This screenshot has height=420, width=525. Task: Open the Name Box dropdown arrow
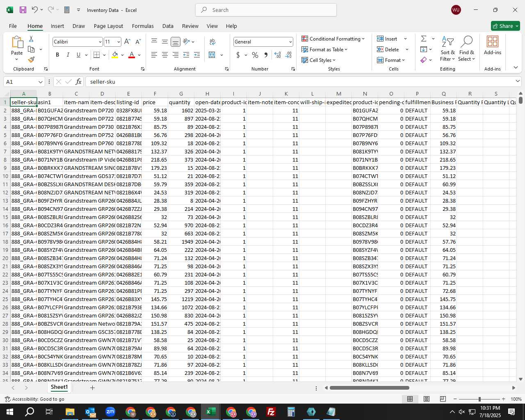click(x=40, y=82)
